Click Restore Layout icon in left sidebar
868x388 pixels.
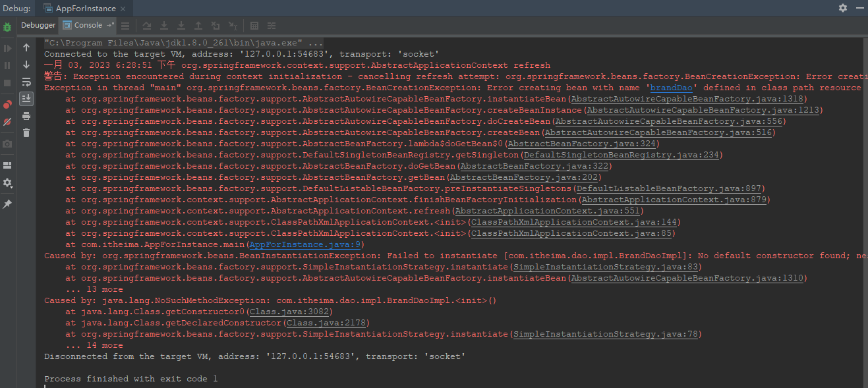pyautogui.click(x=7, y=165)
